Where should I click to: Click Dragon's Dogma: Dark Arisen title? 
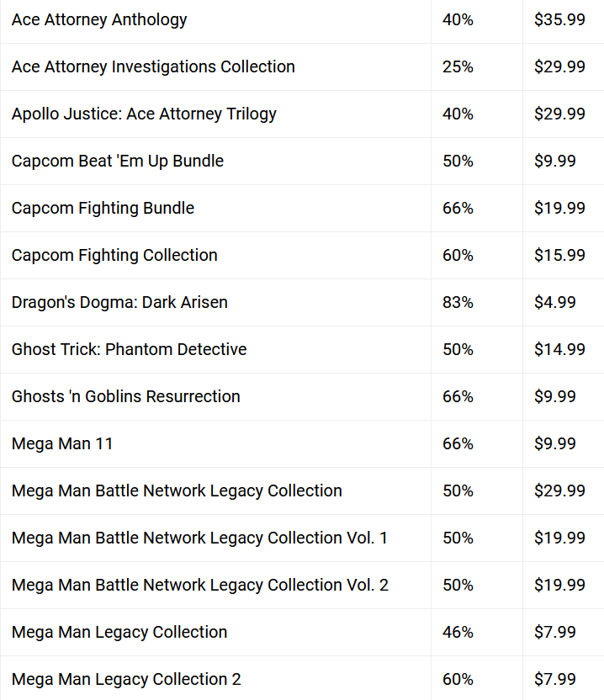(x=119, y=302)
